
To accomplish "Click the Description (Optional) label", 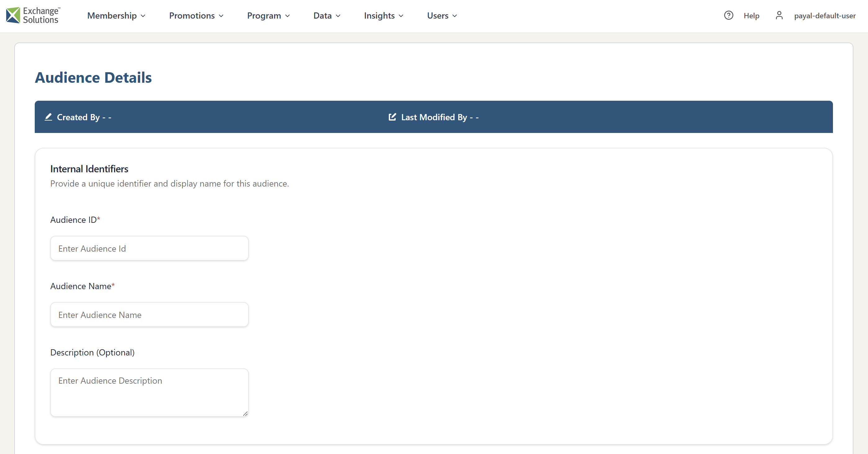I will (92, 352).
